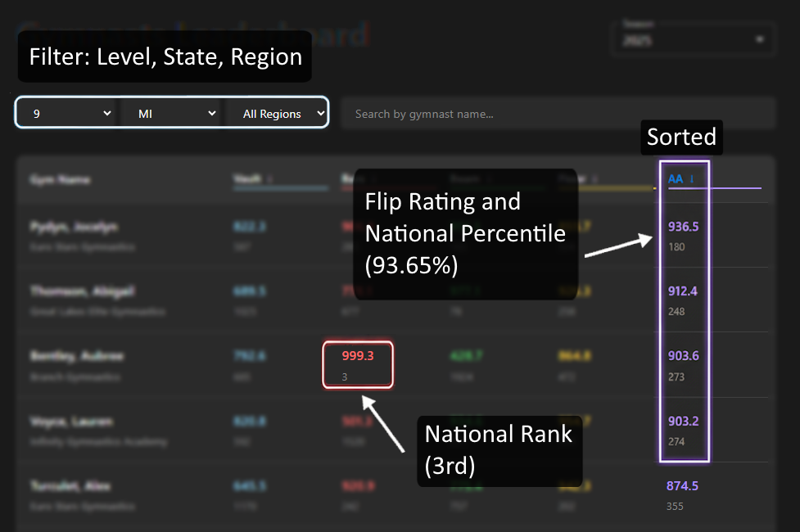Expand the "All Regions" dropdown

click(x=278, y=113)
